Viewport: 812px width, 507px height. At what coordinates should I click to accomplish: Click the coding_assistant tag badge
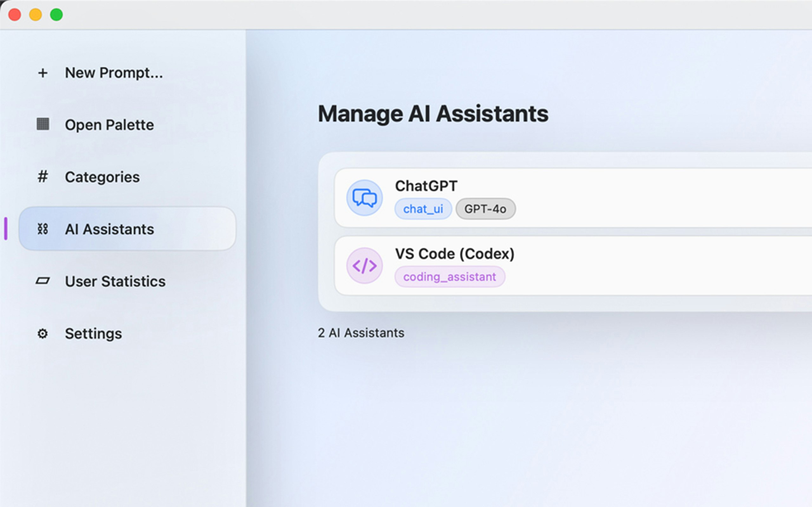449,277
